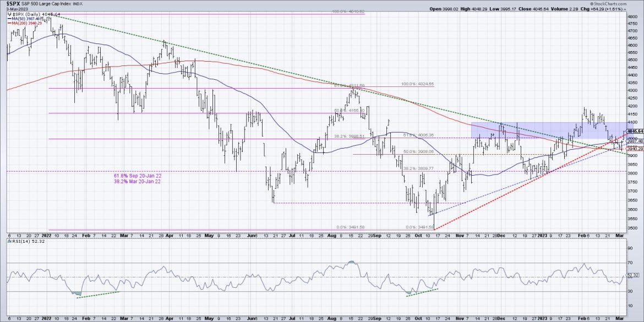Select the candlestick icon beside $SPX (Daily) legend
This screenshot has height=322, width=644.
pos(9,14)
